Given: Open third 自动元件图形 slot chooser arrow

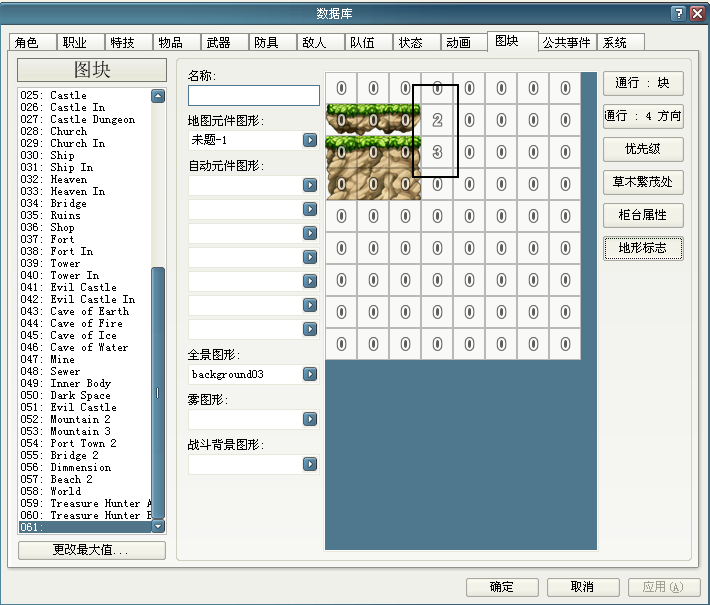Looking at the screenshot, I should coord(310,233).
